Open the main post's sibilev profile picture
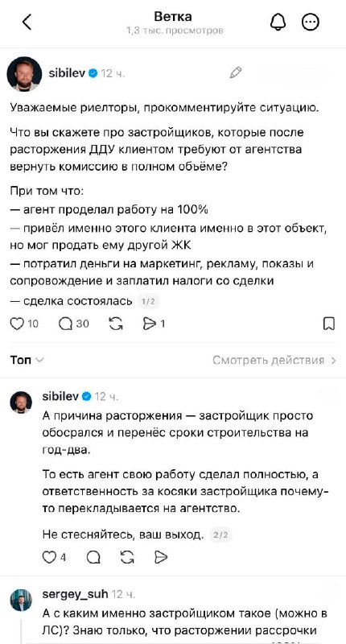Screen dimensions: 346x644 [24, 74]
